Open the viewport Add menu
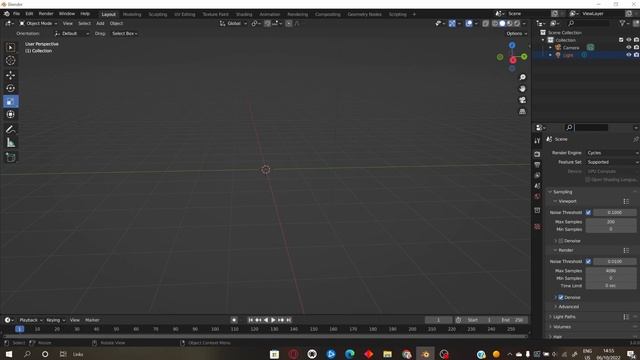Image resolution: width=640 pixels, height=360 pixels. coord(100,24)
